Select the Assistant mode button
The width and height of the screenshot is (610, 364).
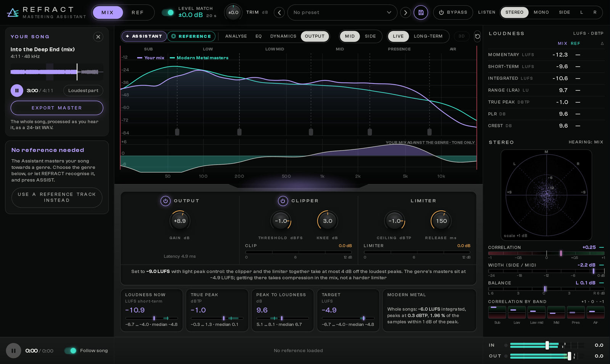[144, 36]
